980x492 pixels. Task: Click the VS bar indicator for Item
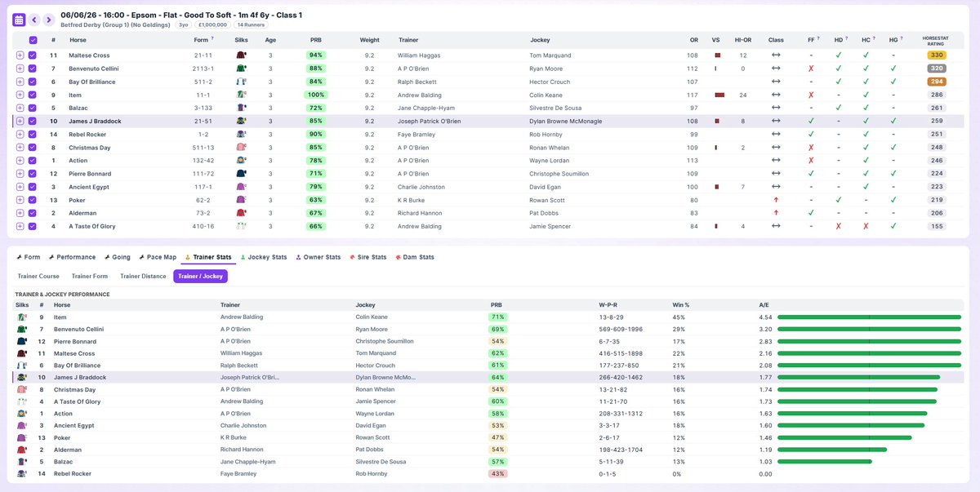coord(719,95)
